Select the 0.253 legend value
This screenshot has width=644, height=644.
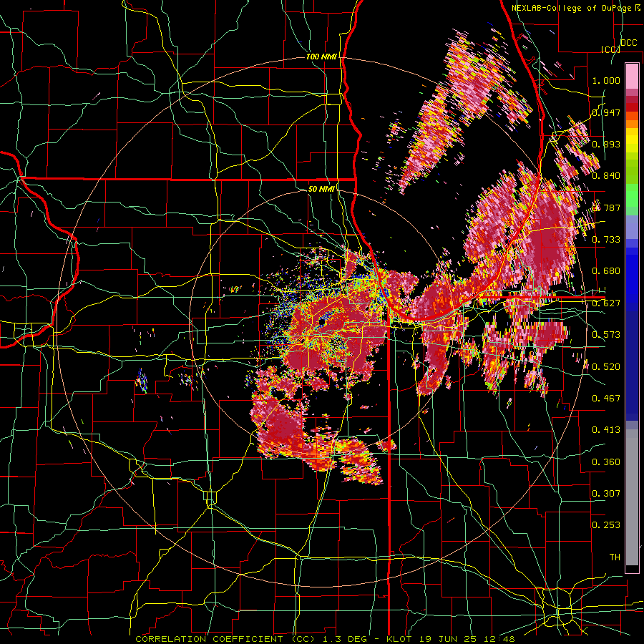[606, 525]
